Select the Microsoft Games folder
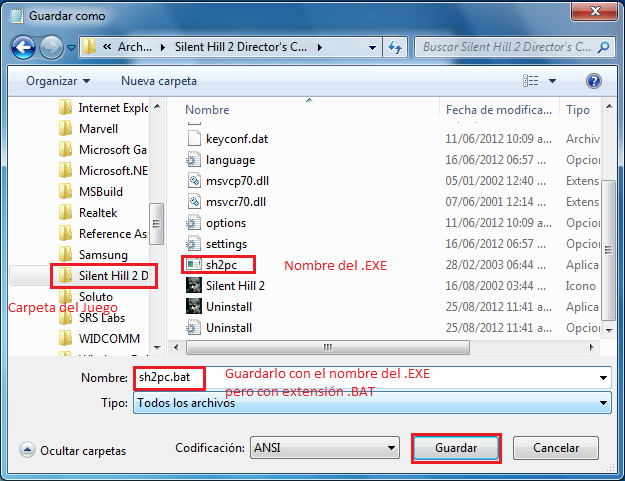The width and height of the screenshot is (625, 481). (x=103, y=149)
